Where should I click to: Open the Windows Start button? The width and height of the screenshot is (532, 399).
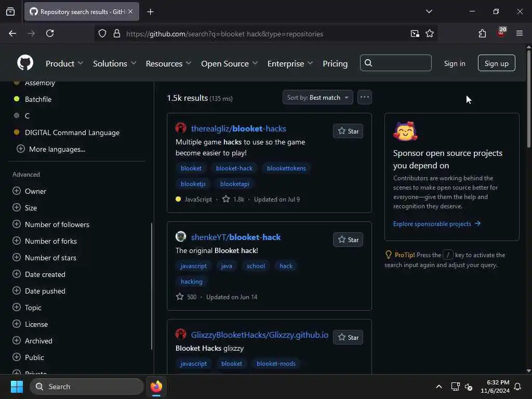click(17, 387)
